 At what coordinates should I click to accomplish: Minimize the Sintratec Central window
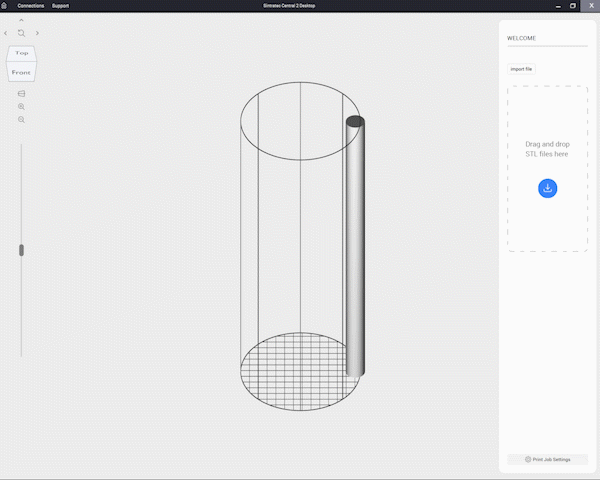point(558,6)
